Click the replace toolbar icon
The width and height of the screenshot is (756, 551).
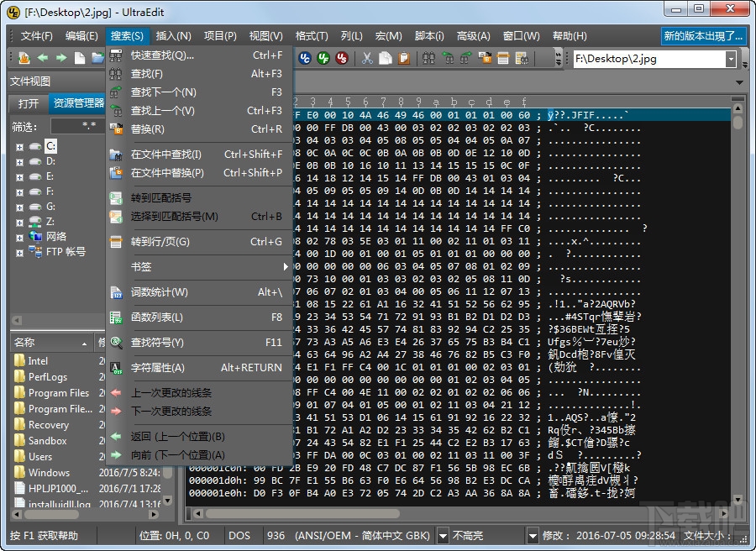(x=485, y=58)
